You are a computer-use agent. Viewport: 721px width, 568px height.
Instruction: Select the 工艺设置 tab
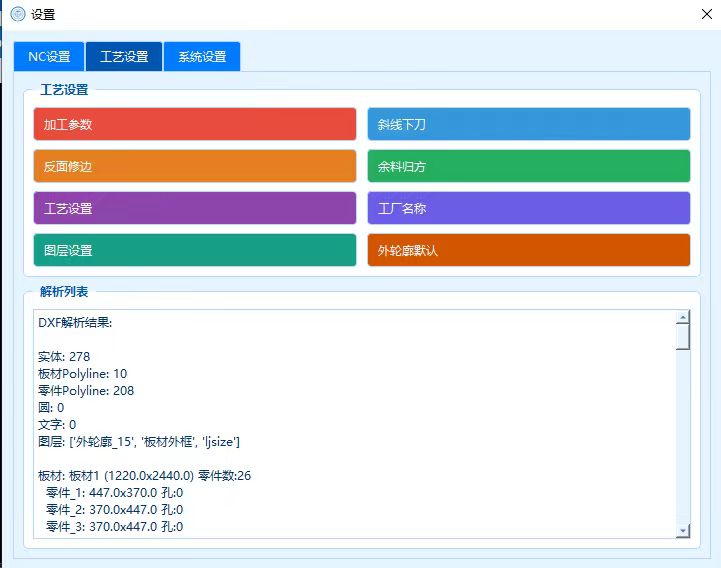coord(124,57)
